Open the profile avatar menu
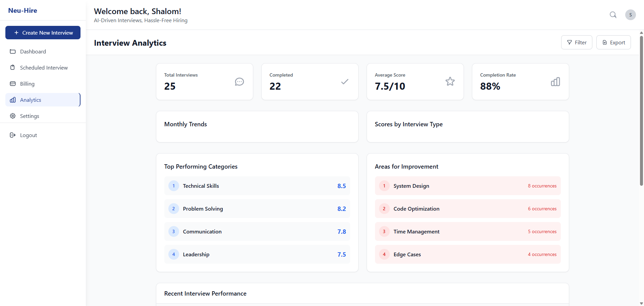Viewport: 644px width, 306px height. pyautogui.click(x=631, y=15)
